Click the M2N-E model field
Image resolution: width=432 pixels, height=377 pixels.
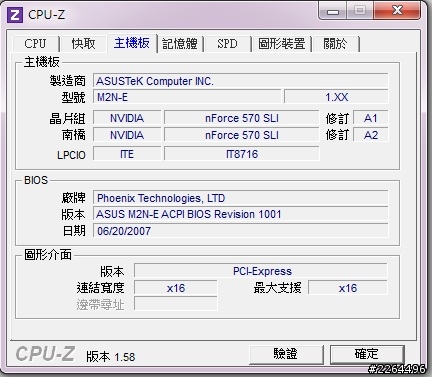pyautogui.click(x=187, y=97)
